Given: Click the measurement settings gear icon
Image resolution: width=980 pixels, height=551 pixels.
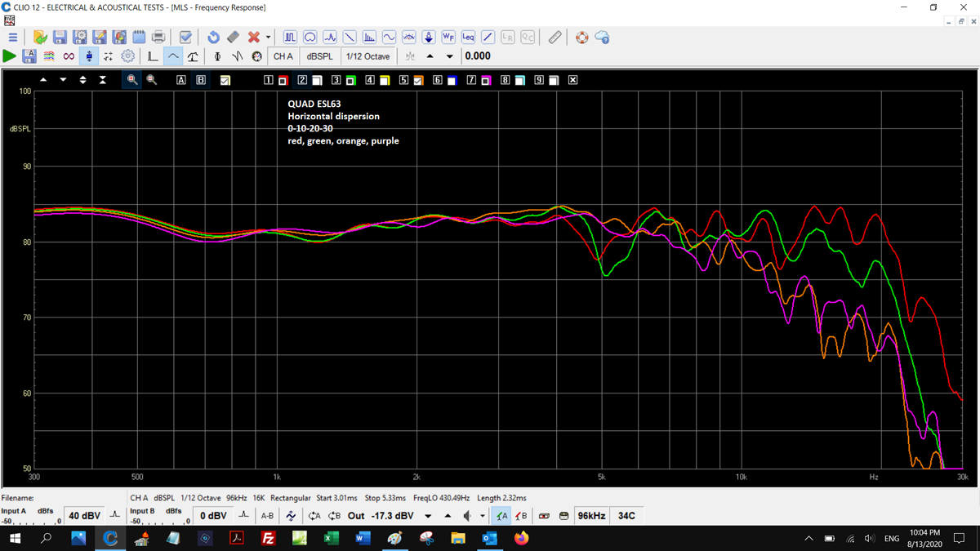Looking at the screenshot, I should (128, 56).
